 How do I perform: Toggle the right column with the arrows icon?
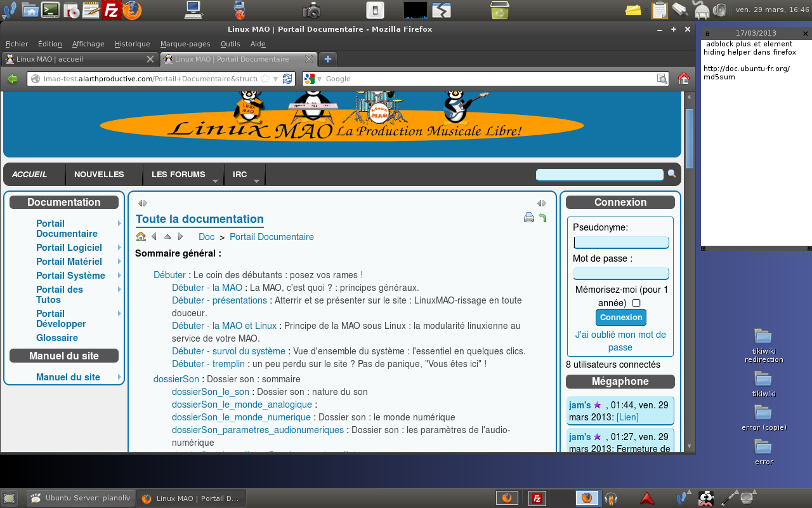tap(541, 203)
